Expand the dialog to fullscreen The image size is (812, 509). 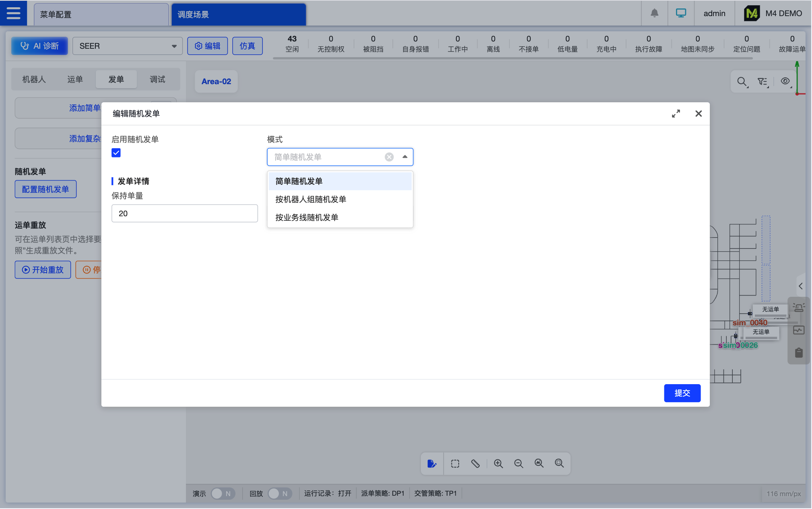click(676, 114)
